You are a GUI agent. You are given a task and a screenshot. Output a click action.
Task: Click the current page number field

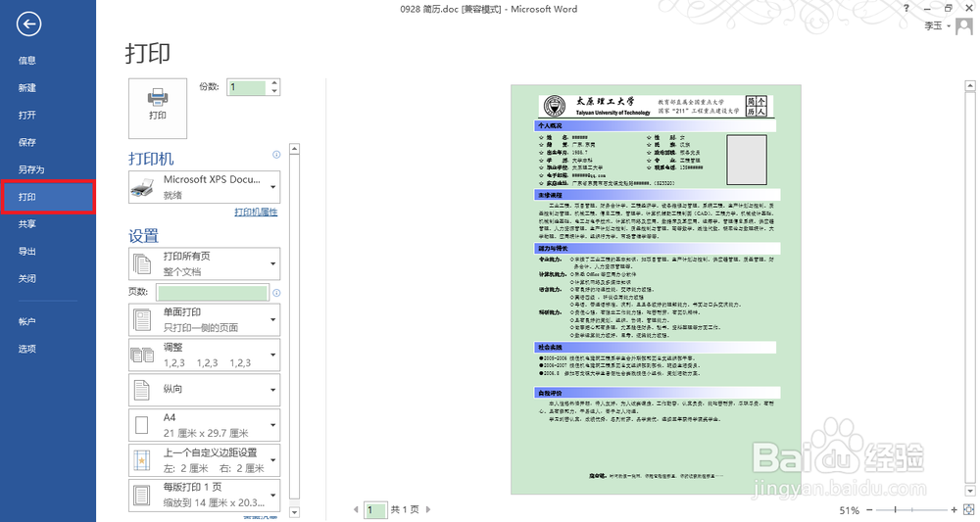pyautogui.click(x=375, y=510)
